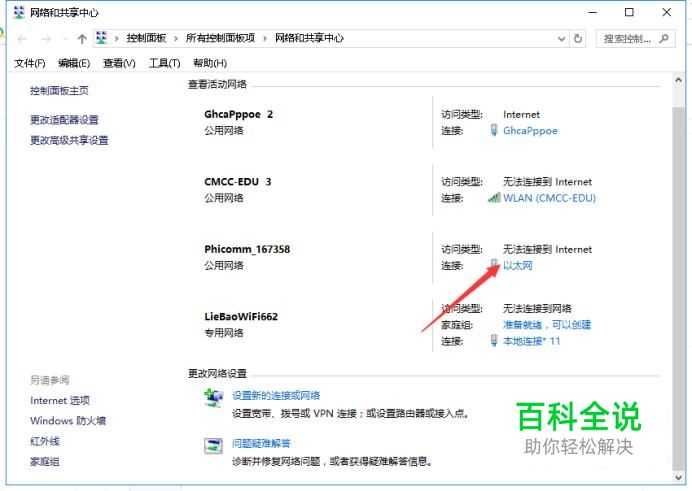Open 本地连接* 11 connection link
The image size is (692, 491).
pyautogui.click(x=532, y=341)
